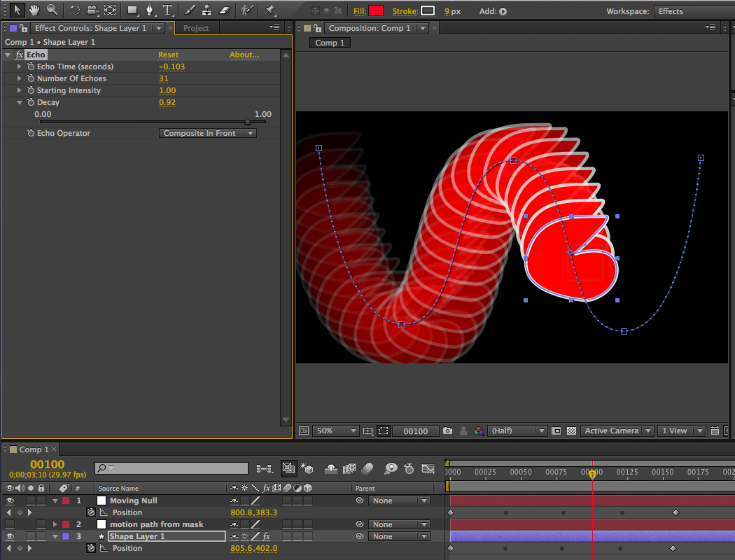Reset the Echo effect

pyautogui.click(x=168, y=55)
